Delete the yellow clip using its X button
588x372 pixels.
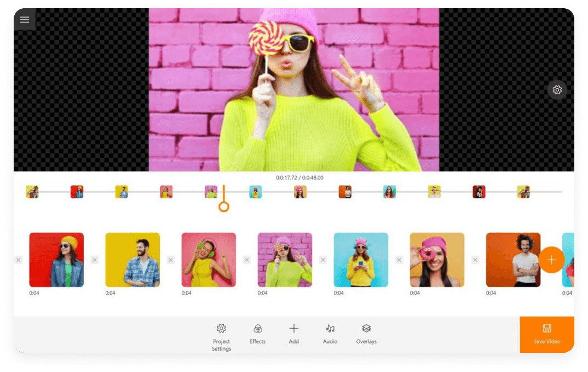[94, 260]
